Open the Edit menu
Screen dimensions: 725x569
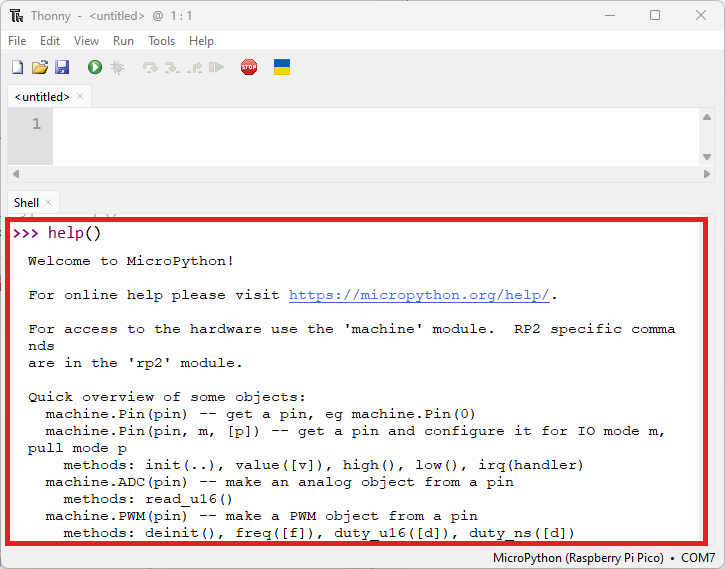pyautogui.click(x=50, y=41)
